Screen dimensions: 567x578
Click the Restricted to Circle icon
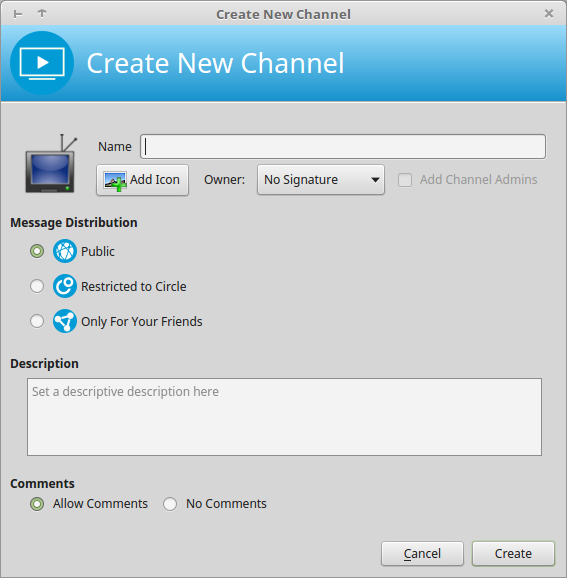65,286
